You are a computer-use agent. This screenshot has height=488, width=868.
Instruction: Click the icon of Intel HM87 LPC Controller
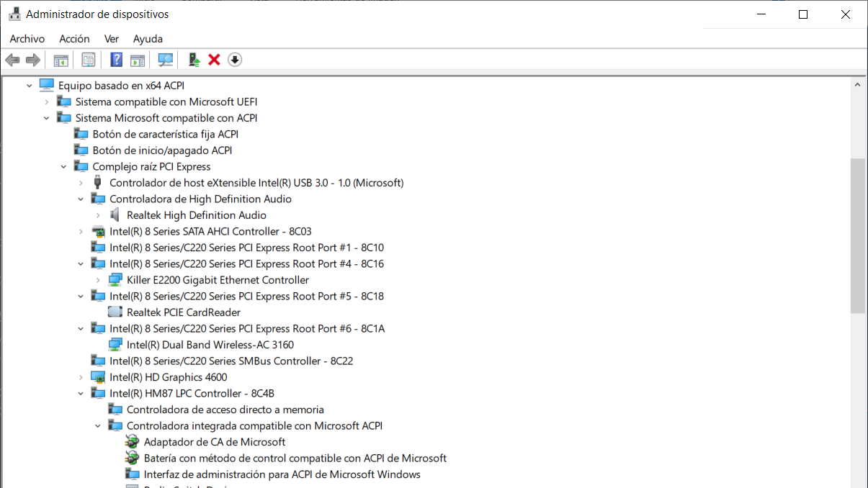point(98,394)
